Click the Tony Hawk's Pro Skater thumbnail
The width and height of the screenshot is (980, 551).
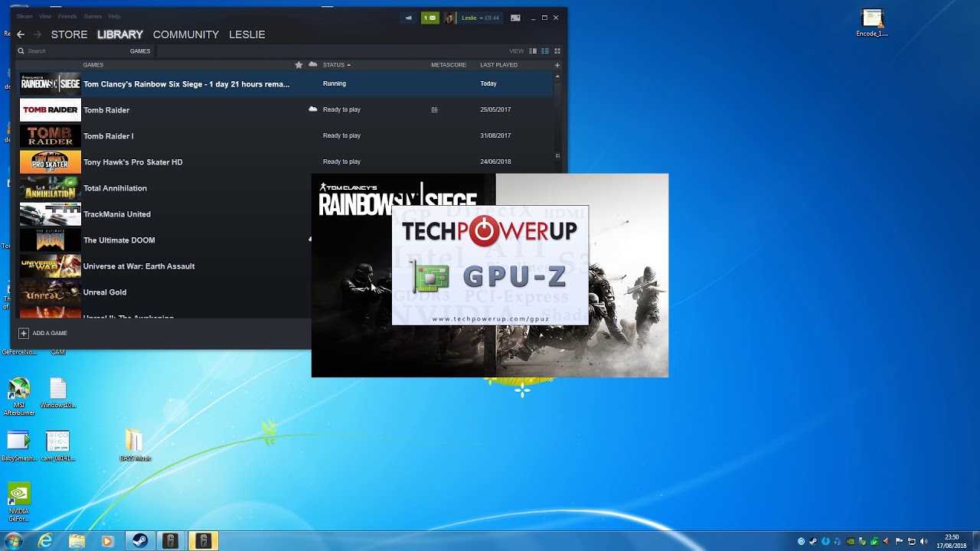[50, 161]
